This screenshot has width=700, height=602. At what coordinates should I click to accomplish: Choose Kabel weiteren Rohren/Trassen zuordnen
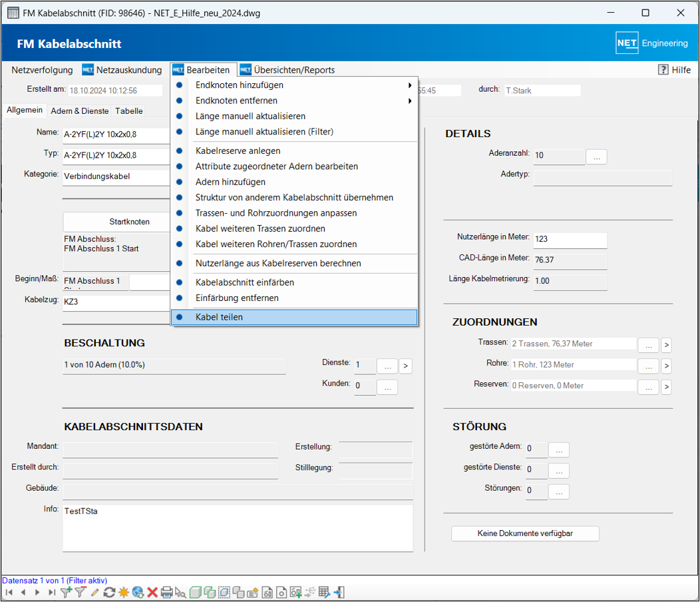tap(294, 244)
